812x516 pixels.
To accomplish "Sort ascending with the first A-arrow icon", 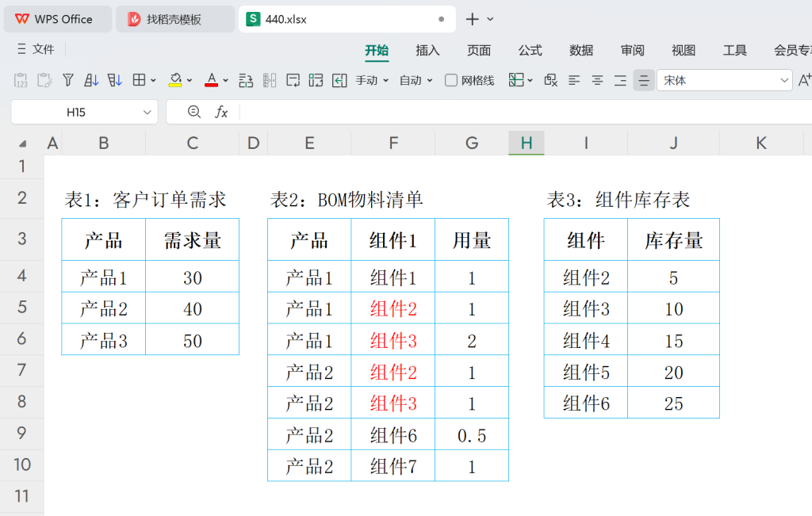I will coord(91,80).
